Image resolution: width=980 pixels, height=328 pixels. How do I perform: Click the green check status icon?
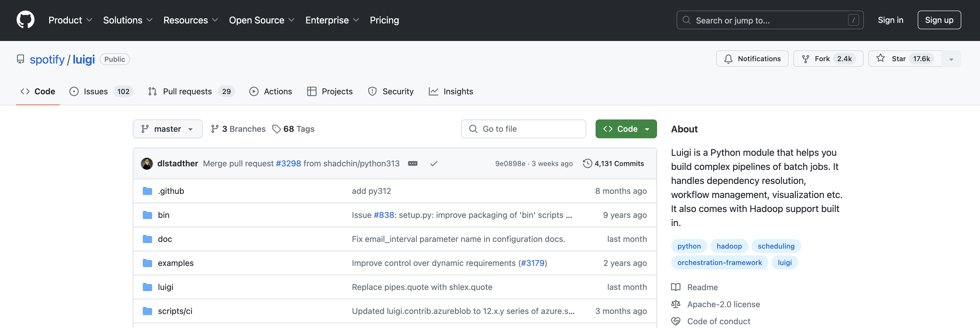pos(434,164)
